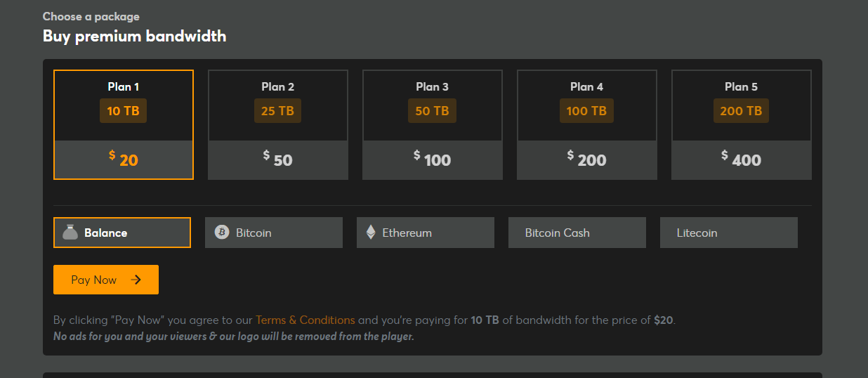Viewport: 868px width, 378px height.
Task: Click the Ethereum diamond icon
Action: [371, 233]
